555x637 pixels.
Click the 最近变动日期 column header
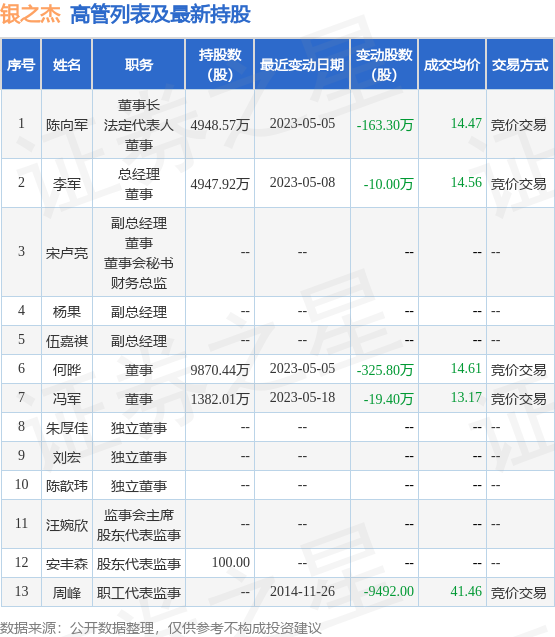pos(302,65)
